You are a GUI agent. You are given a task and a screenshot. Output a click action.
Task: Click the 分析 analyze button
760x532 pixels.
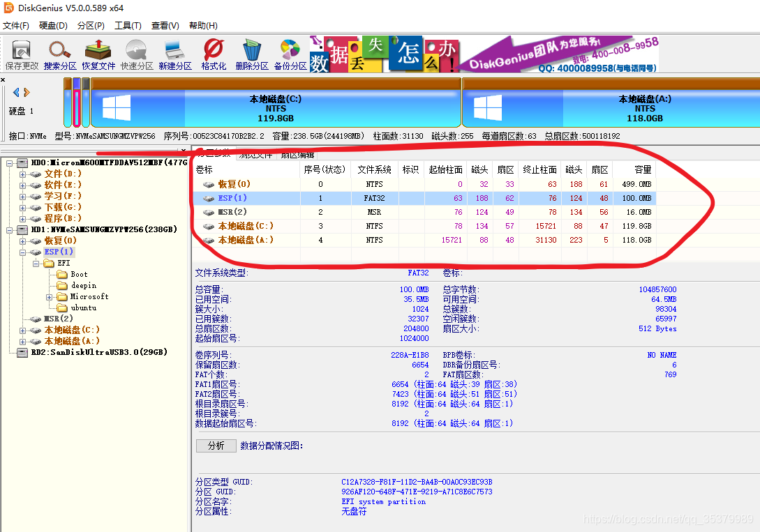[216, 446]
